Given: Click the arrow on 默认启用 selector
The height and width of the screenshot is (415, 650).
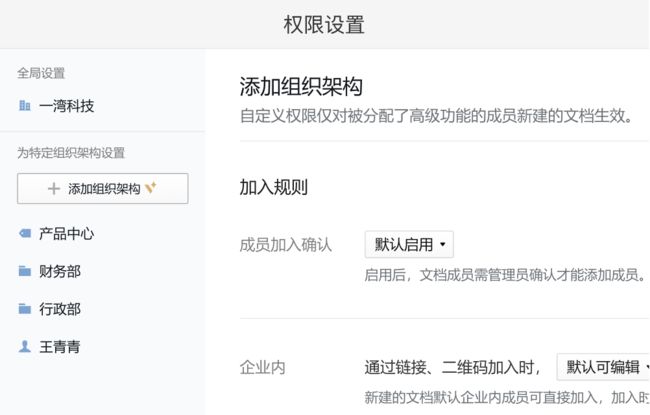Looking at the screenshot, I should 443,245.
